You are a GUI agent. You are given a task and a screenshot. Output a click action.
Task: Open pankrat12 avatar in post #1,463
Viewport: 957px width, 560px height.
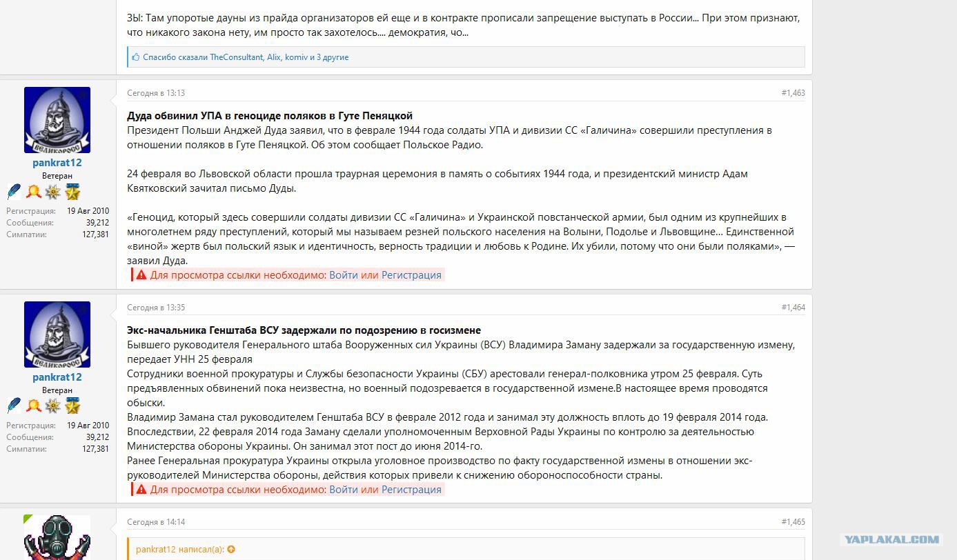(57, 120)
